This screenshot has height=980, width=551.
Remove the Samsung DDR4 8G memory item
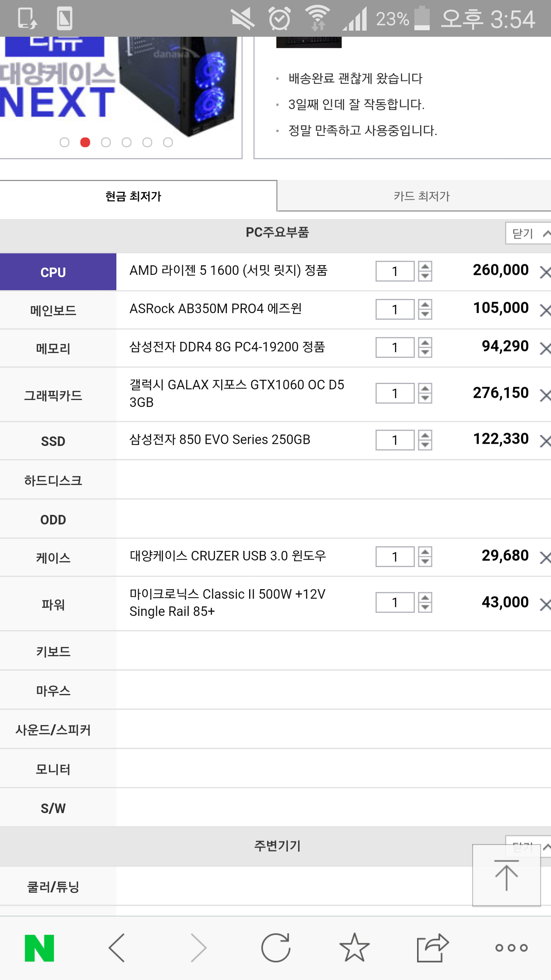(x=545, y=348)
